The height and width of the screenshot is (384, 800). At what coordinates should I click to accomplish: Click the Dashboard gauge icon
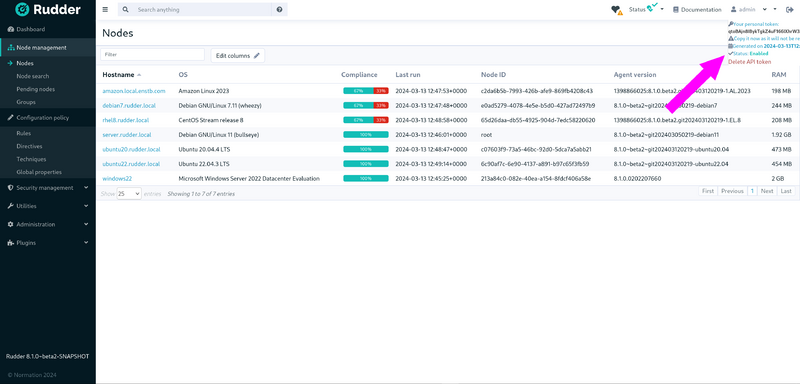click(x=11, y=30)
